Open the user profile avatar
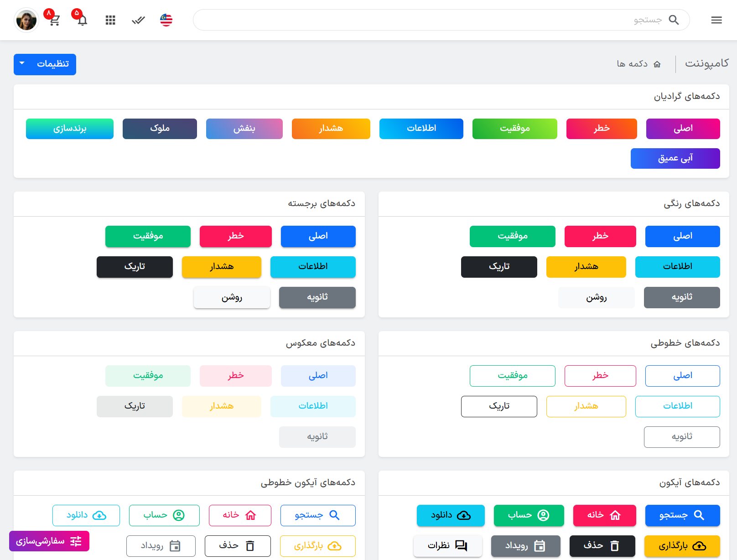 click(26, 20)
